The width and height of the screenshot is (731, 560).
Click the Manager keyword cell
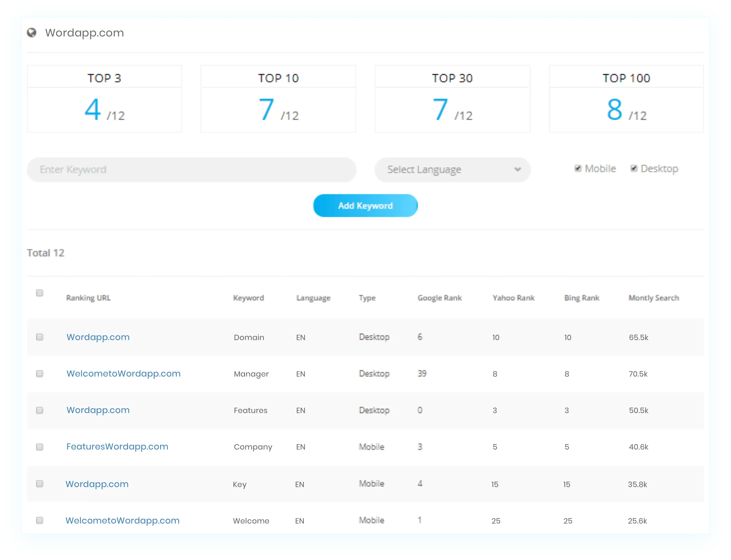click(251, 374)
